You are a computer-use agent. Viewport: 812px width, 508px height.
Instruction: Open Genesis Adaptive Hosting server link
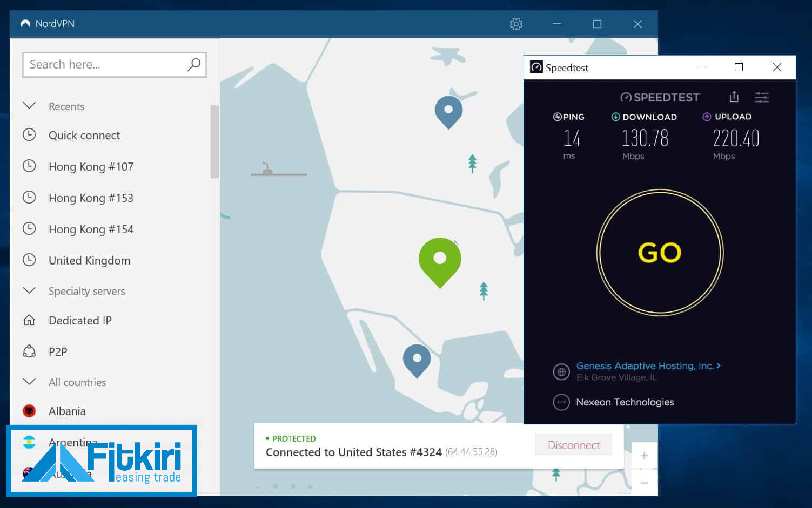648,365
